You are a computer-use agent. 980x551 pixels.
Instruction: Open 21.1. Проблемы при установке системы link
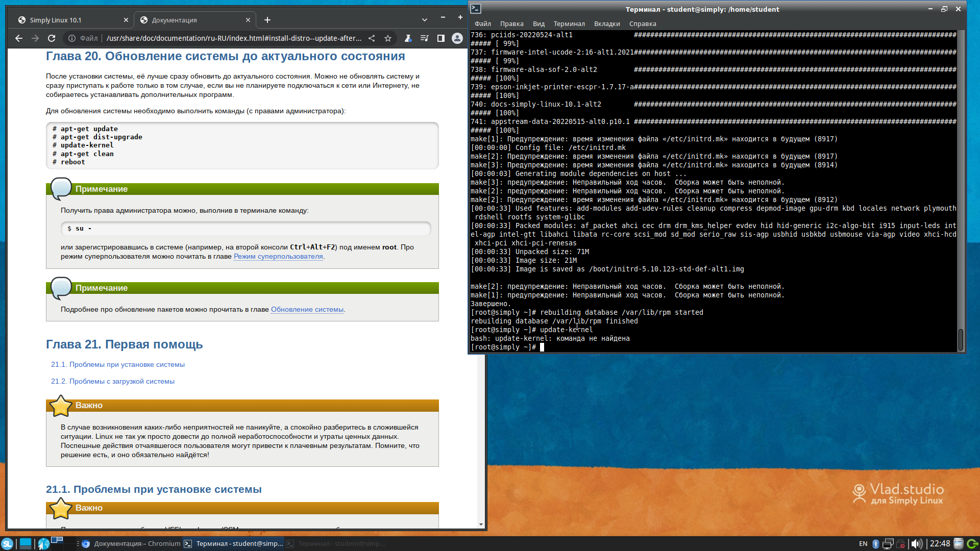118,365
